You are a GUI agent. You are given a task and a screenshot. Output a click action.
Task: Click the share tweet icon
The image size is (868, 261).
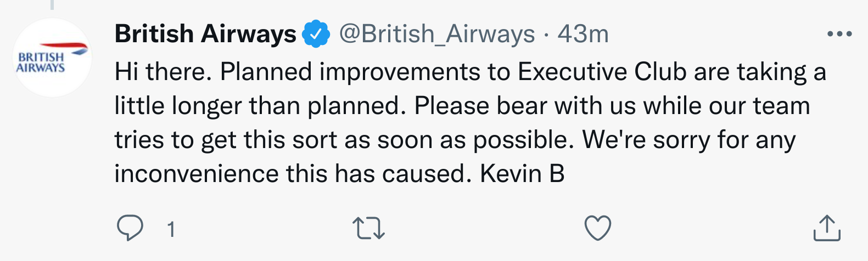[x=826, y=228]
